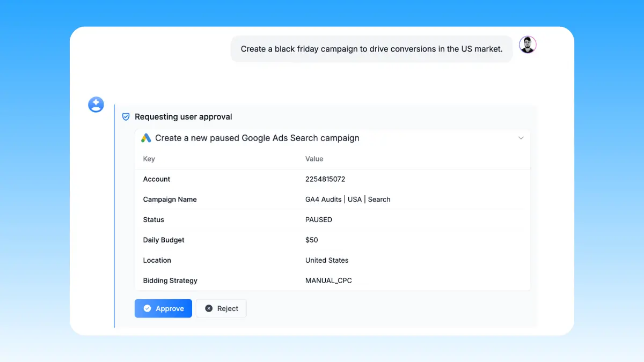Image resolution: width=644 pixels, height=362 pixels.
Task: Select the black friday campaign message bubble
Action: coord(371,49)
